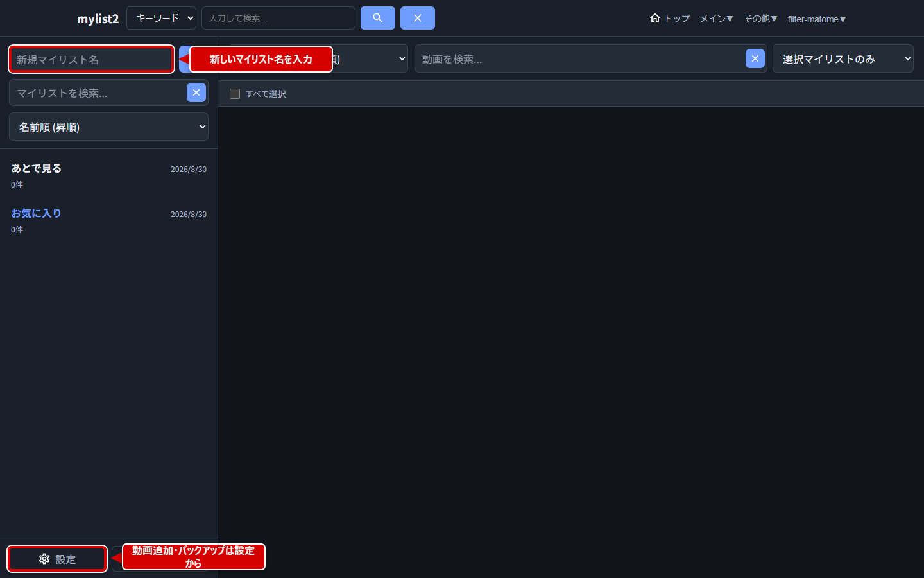Image resolution: width=924 pixels, height=578 pixels.
Task: Clear the マイリストを検索 field with its X
Action: tap(196, 92)
